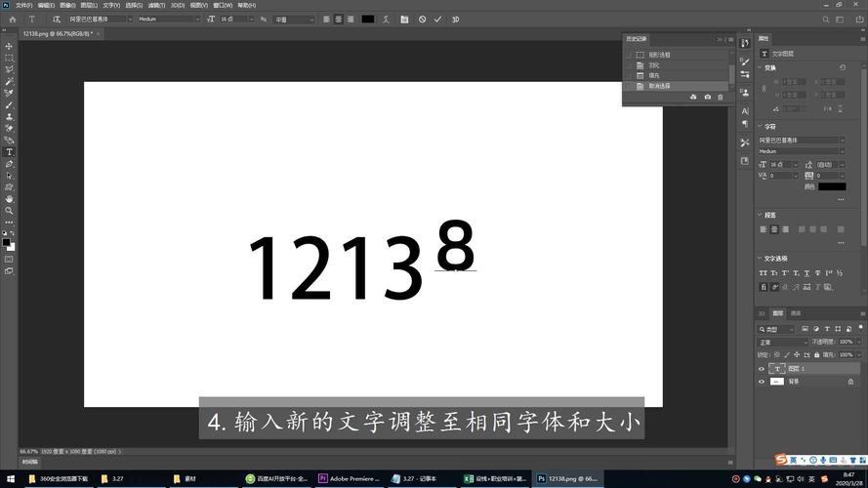868x488 pixels.
Task: Open the Filter menu
Action: pyautogui.click(x=156, y=5)
